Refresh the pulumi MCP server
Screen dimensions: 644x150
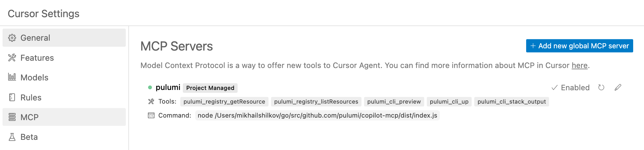point(601,87)
